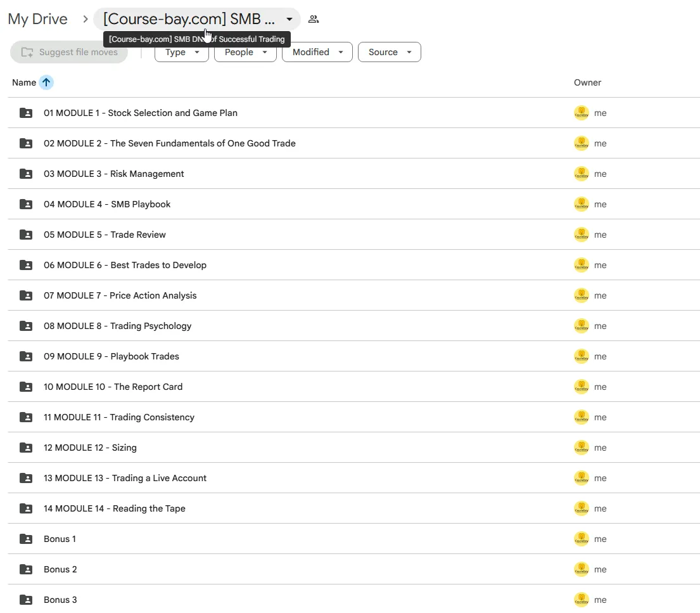The width and height of the screenshot is (700, 613).
Task: Select 01 MODULE 1 - Stock Selection and Game Plan
Action: (141, 113)
